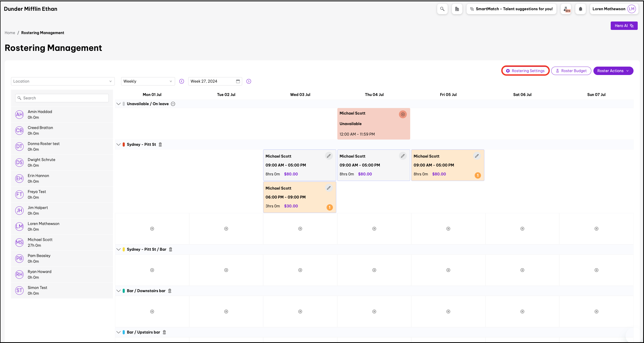The image size is (644, 343).
Task: Add shift on Tue 02 Jul Sydney Pitt St
Action: pos(226,229)
